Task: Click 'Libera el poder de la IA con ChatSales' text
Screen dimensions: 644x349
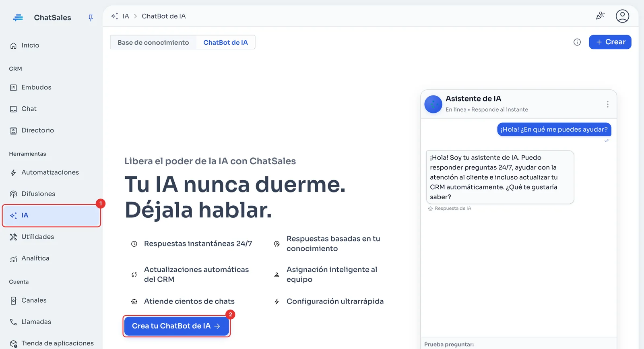Action: (x=210, y=161)
